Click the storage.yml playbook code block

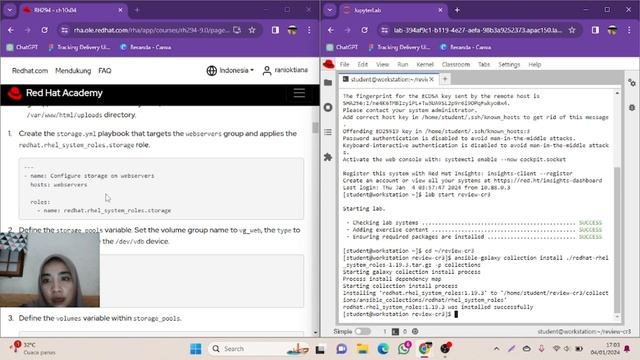pyautogui.click(x=161, y=189)
